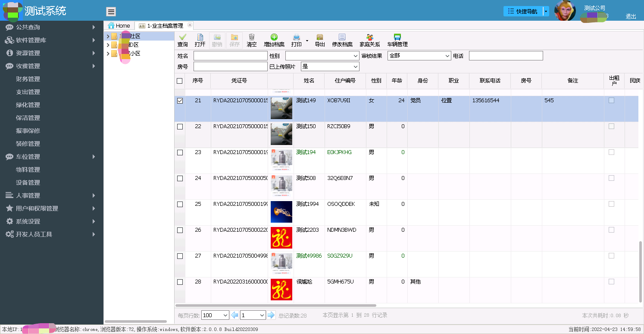Switch to the Home tab
Screen dimensions: 644x334
[119, 25]
